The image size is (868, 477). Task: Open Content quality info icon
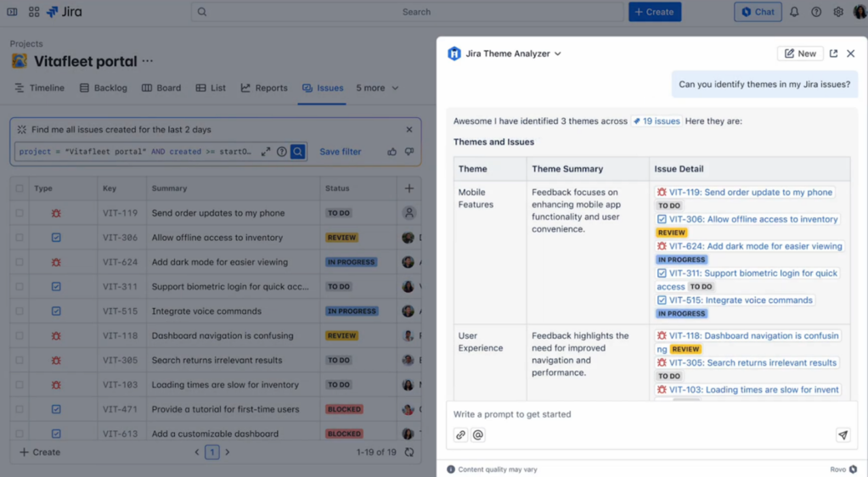click(x=451, y=469)
